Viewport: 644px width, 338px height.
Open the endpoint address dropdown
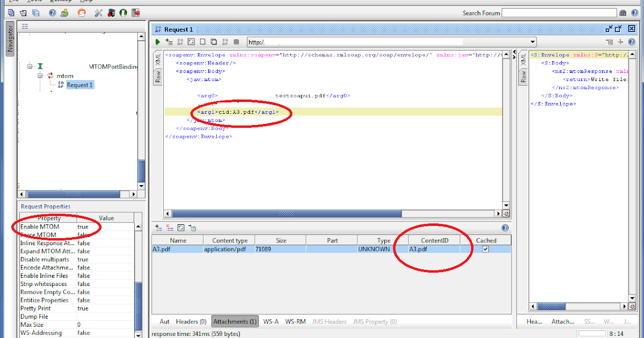pyautogui.click(x=532, y=42)
